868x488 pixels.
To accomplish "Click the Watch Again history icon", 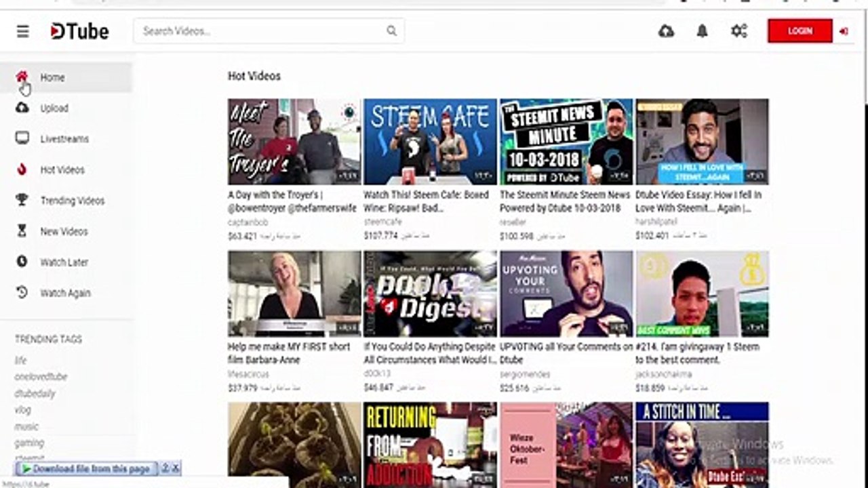I will tap(22, 293).
